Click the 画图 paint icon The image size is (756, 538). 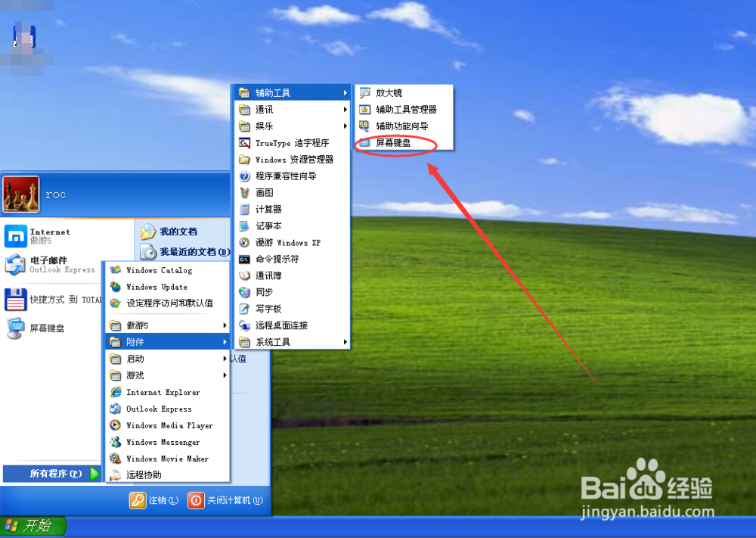point(244,192)
